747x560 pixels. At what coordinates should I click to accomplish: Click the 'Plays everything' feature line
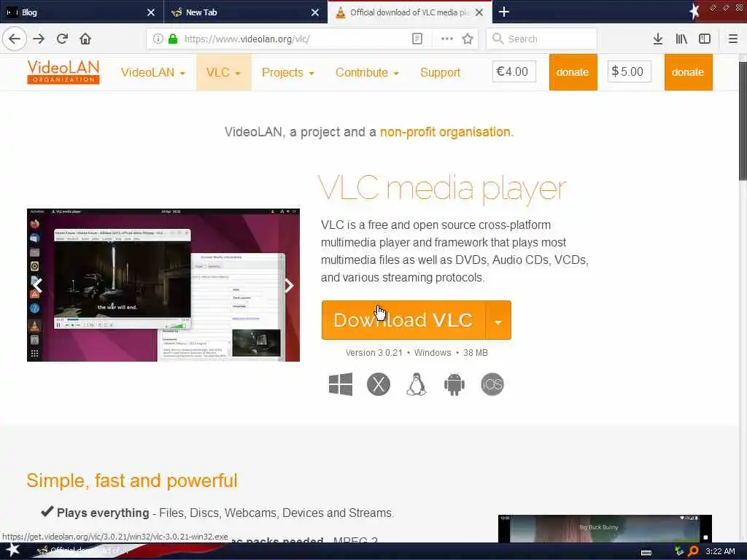(217, 513)
